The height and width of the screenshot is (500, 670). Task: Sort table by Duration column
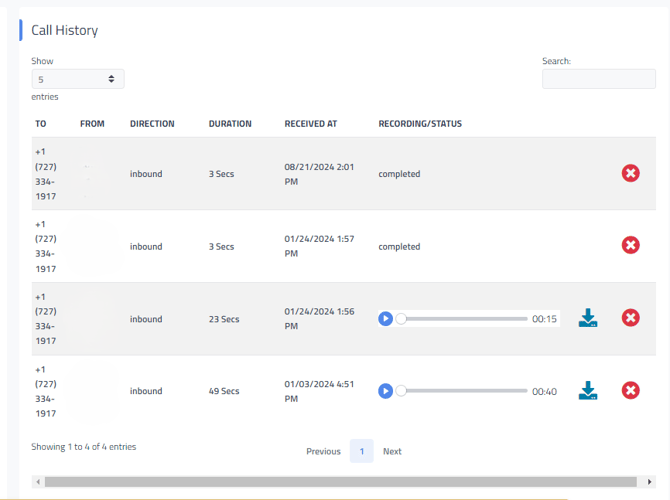[x=230, y=124]
